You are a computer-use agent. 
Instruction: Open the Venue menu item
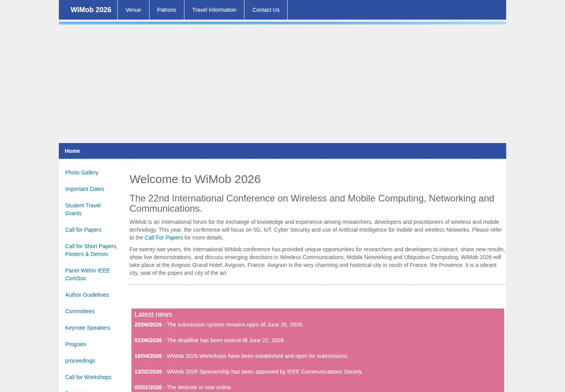133,10
